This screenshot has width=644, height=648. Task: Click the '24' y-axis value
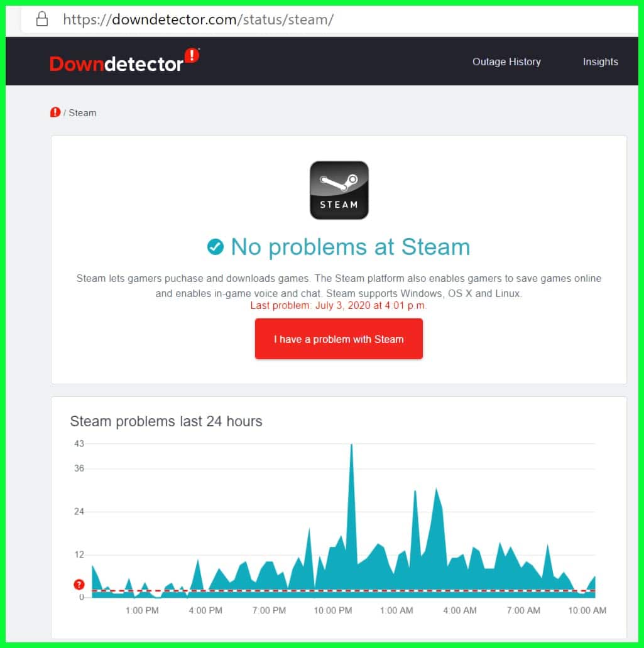coord(79,511)
